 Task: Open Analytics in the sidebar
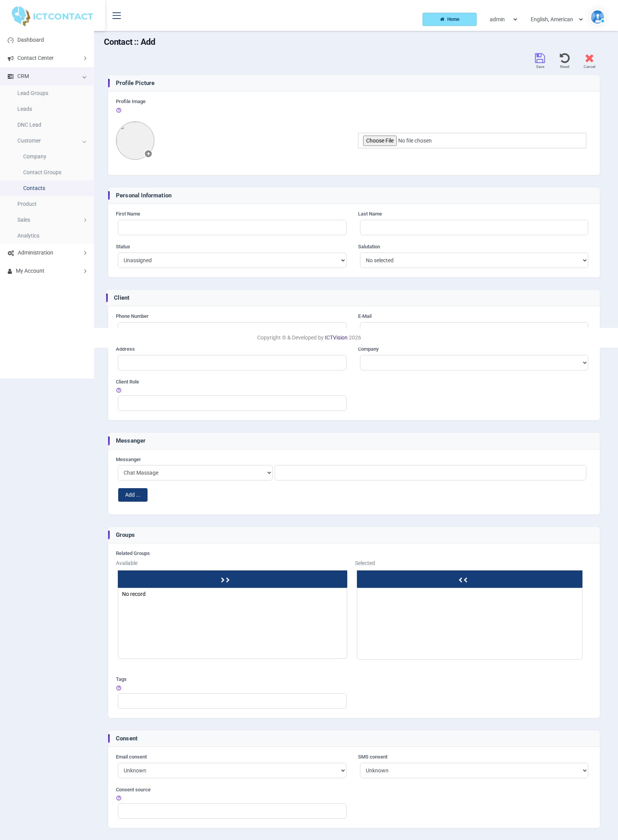[28, 236]
